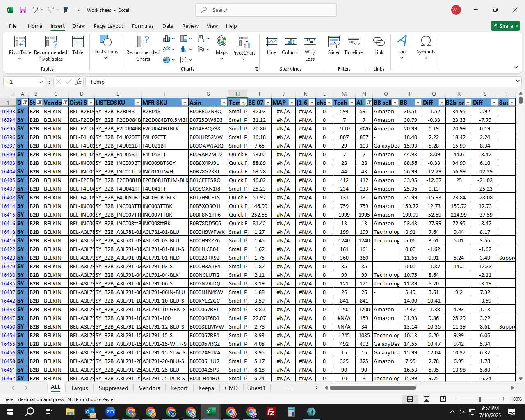Click the horizontal scrollbar thumb
The height and width of the screenshot is (420, 525).
(x=373, y=388)
